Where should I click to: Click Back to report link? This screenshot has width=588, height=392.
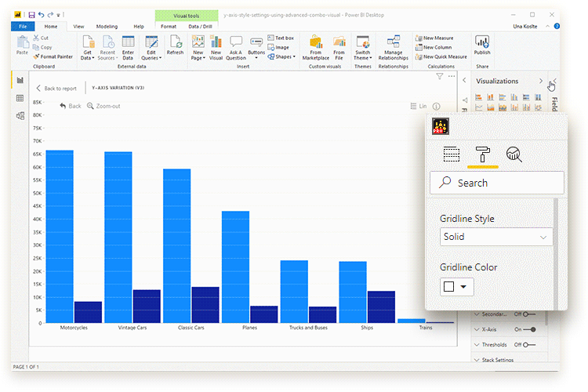coord(56,88)
